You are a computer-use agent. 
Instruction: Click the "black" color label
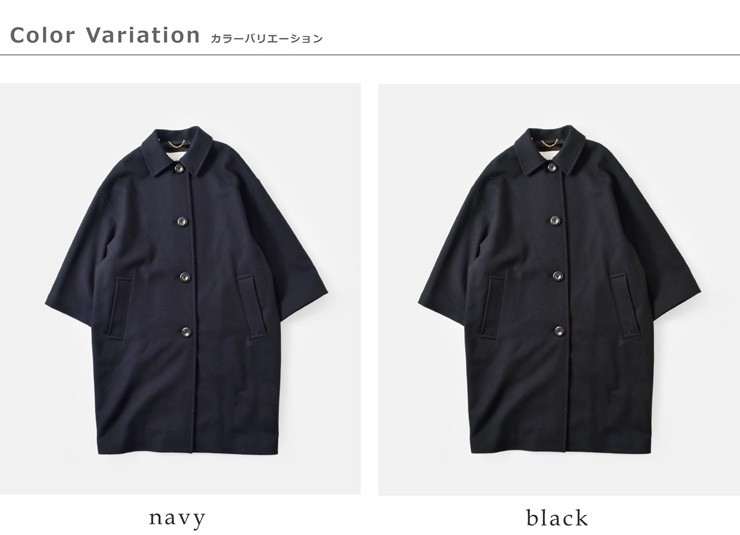[557, 518]
